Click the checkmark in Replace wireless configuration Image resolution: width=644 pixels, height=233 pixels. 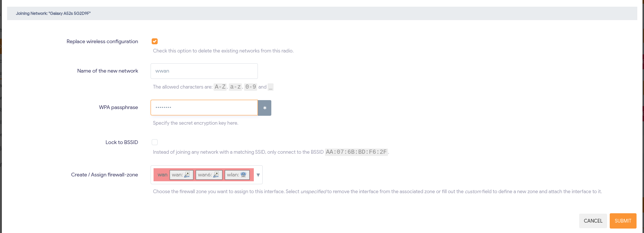(155, 41)
